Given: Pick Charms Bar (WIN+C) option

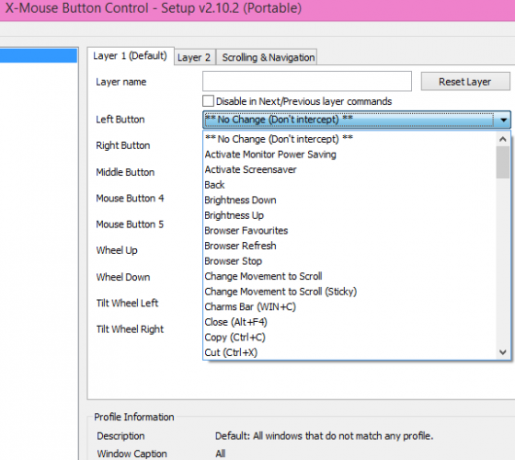Looking at the screenshot, I should [x=350, y=307].
